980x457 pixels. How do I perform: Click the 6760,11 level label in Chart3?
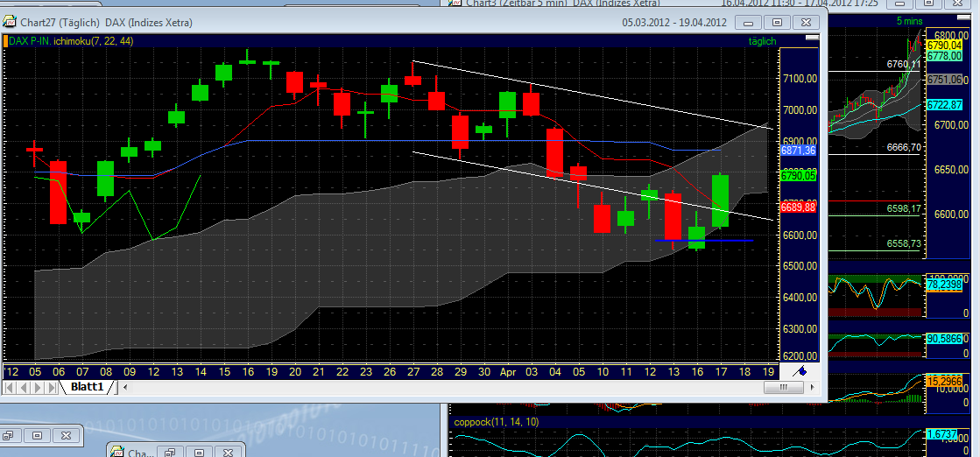pos(903,65)
